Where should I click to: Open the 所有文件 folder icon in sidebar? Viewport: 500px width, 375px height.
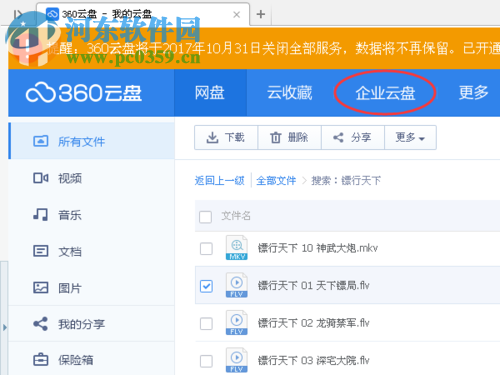click(41, 141)
